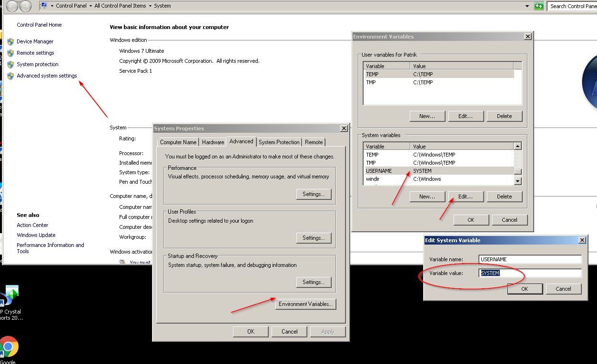Close the Edit System Variable dialog
The image size is (597, 364).
tap(582, 240)
